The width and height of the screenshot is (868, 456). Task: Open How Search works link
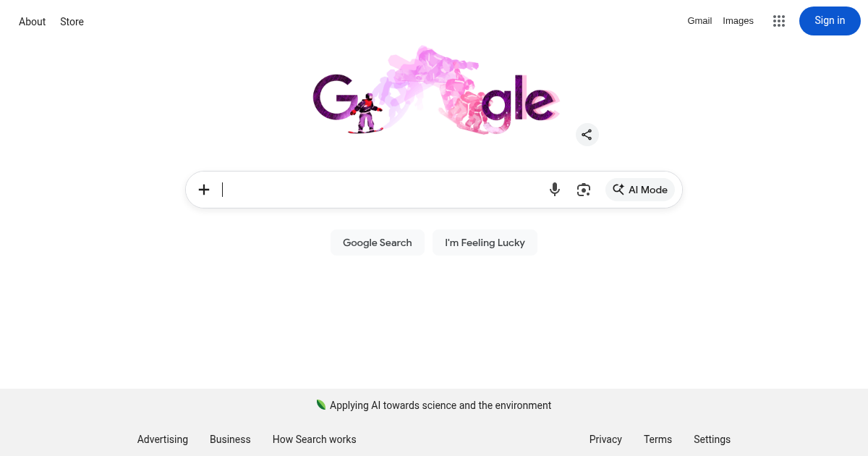tap(315, 439)
